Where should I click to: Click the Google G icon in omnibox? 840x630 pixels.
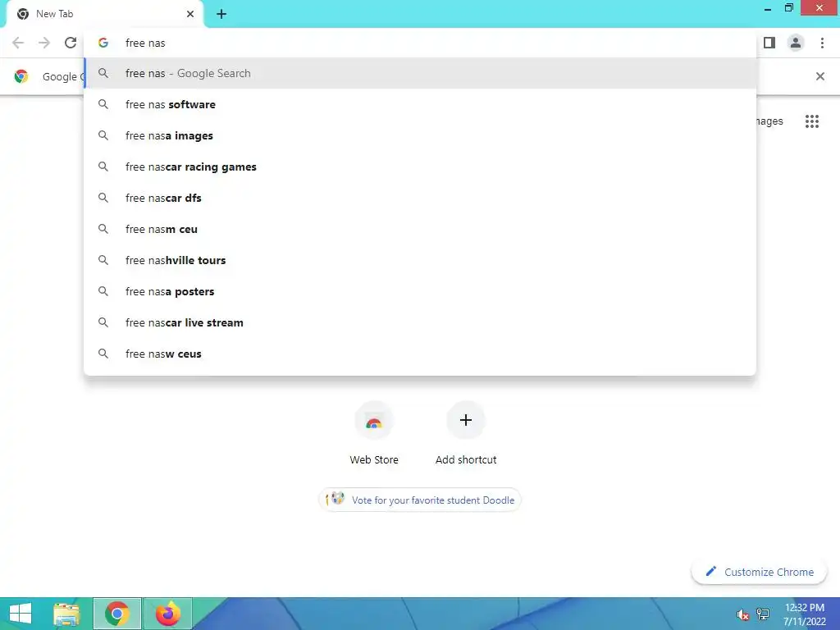coord(103,43)
